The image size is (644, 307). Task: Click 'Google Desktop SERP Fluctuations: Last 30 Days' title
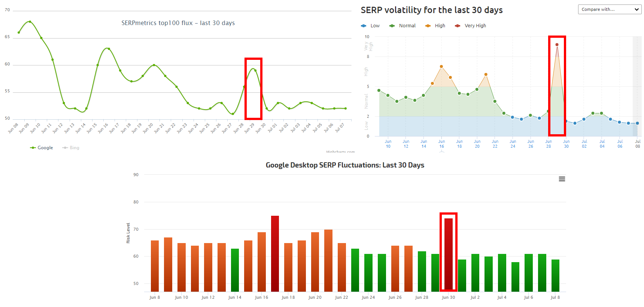(345, 165)
